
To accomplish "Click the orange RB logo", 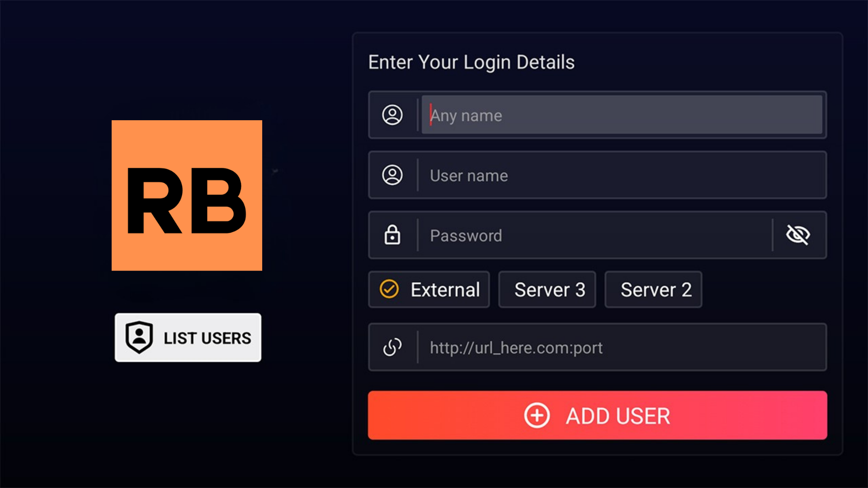I will (187, 195).
